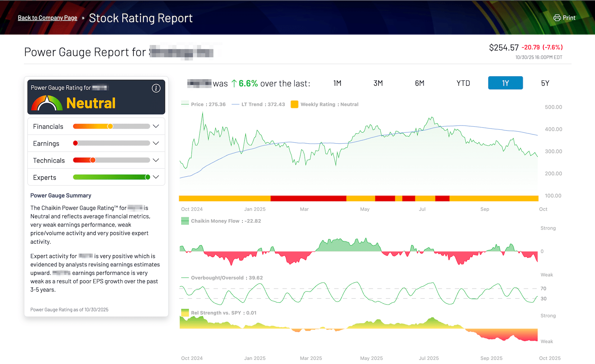The height and width of the screenshot is (364, 595).
Task: Toggle the Overbought/Oversold legend line
Action: point(185,278)
